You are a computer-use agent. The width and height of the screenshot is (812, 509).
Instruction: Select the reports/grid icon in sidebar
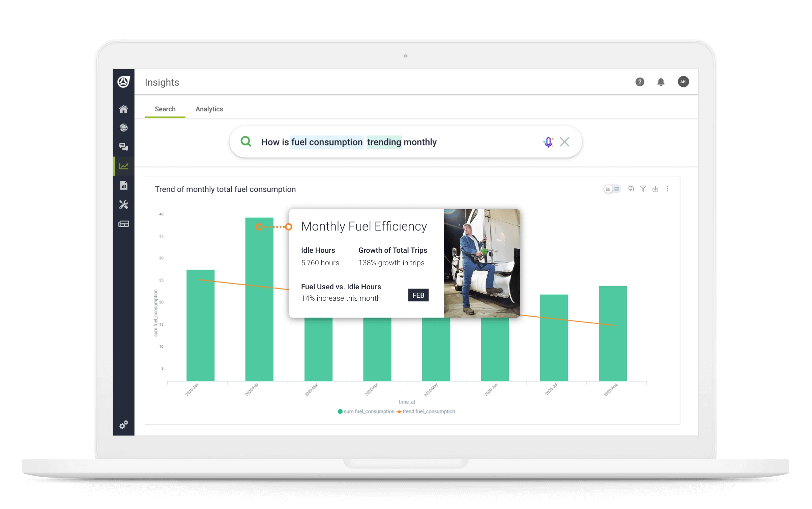(124, 223)
